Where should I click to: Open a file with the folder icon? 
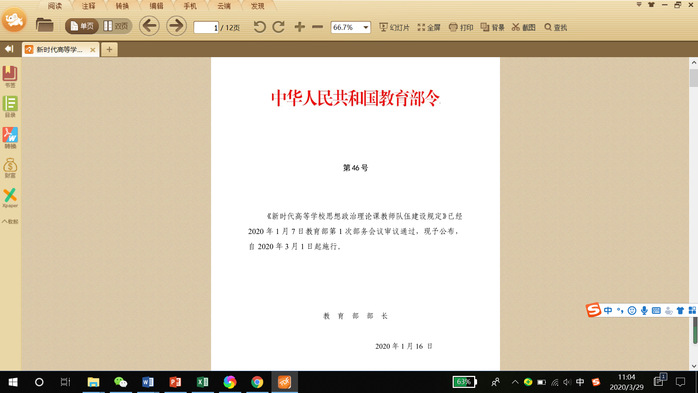coord(45,25)
